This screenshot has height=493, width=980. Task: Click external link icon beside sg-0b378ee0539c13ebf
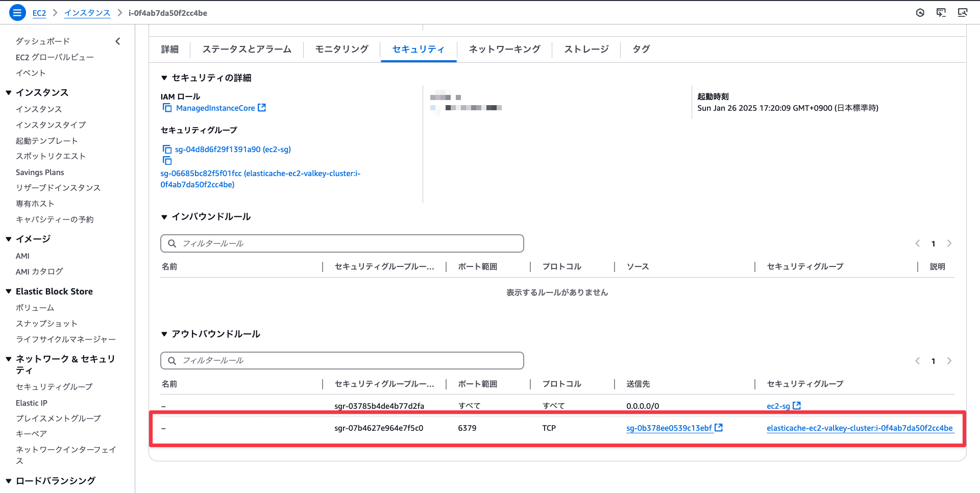coord(719,428)
